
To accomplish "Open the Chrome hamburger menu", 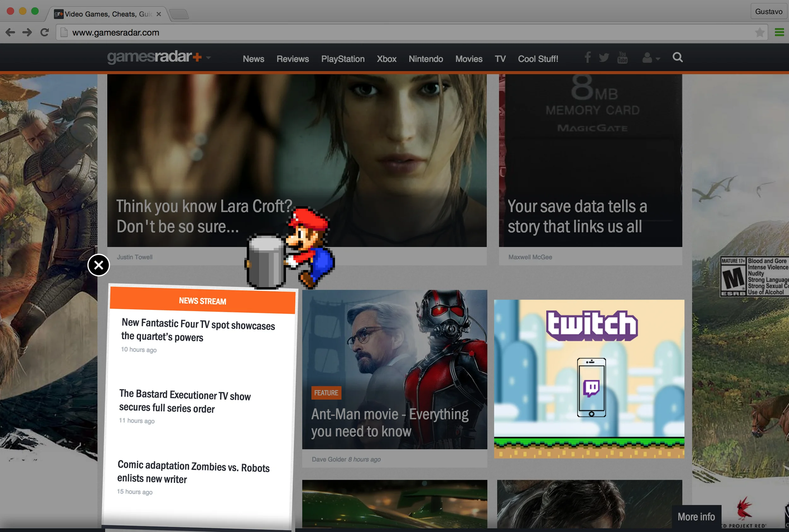I will pos(779,33).
